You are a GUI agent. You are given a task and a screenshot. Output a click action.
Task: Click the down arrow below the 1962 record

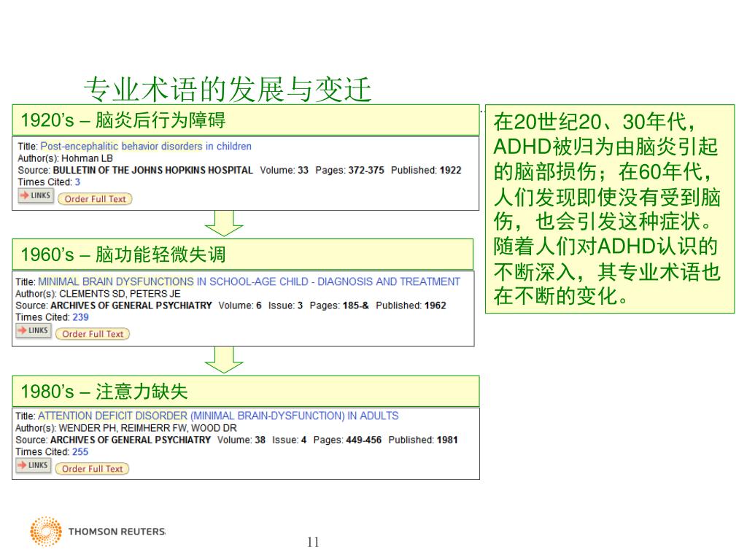coord(224,359)
